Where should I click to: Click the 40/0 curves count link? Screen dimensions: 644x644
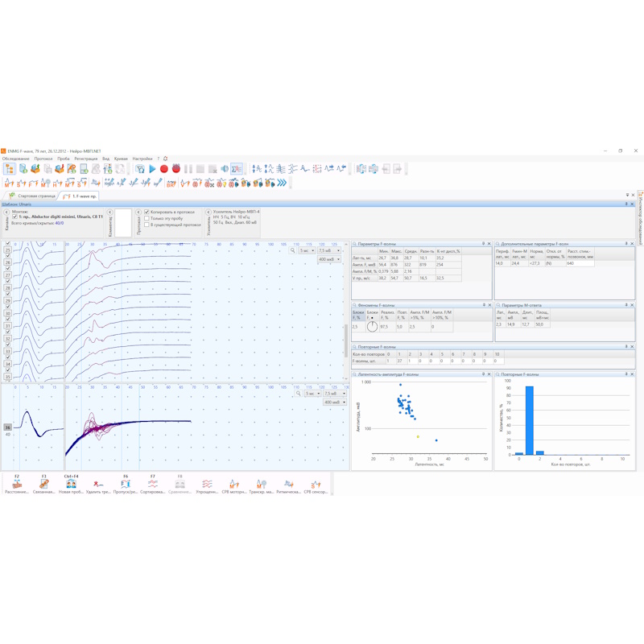click(59, 223)
